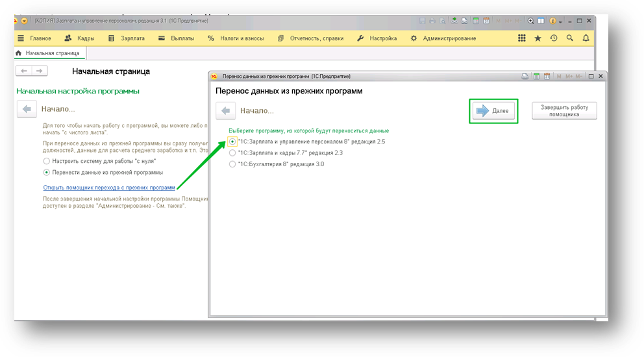This screenshot has width=644, height=357.
Task: Open the calendar icon in main title bar
Action: 486,21
